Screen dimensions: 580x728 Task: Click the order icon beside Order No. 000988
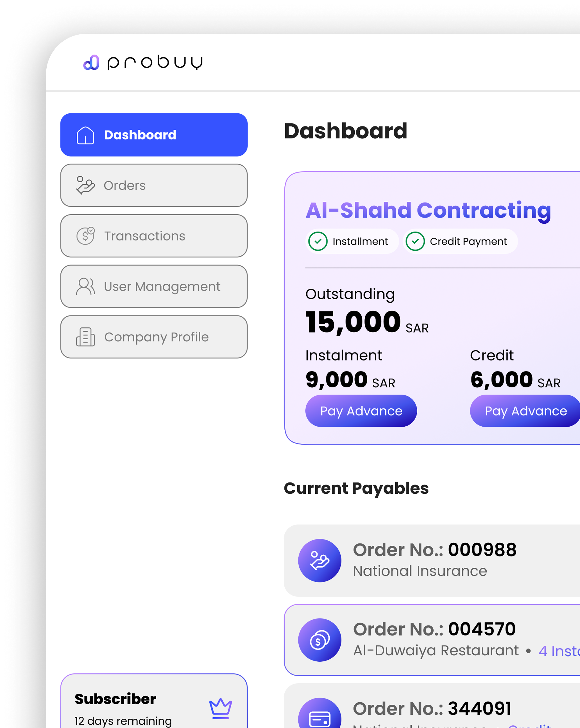click(319, 560)
